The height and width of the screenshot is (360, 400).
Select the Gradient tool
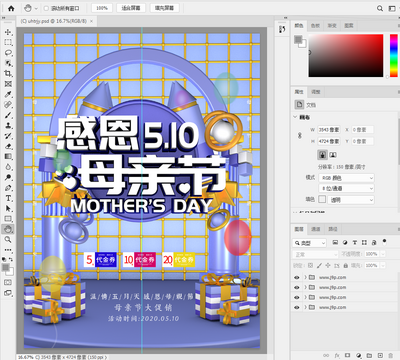(8, 156)
